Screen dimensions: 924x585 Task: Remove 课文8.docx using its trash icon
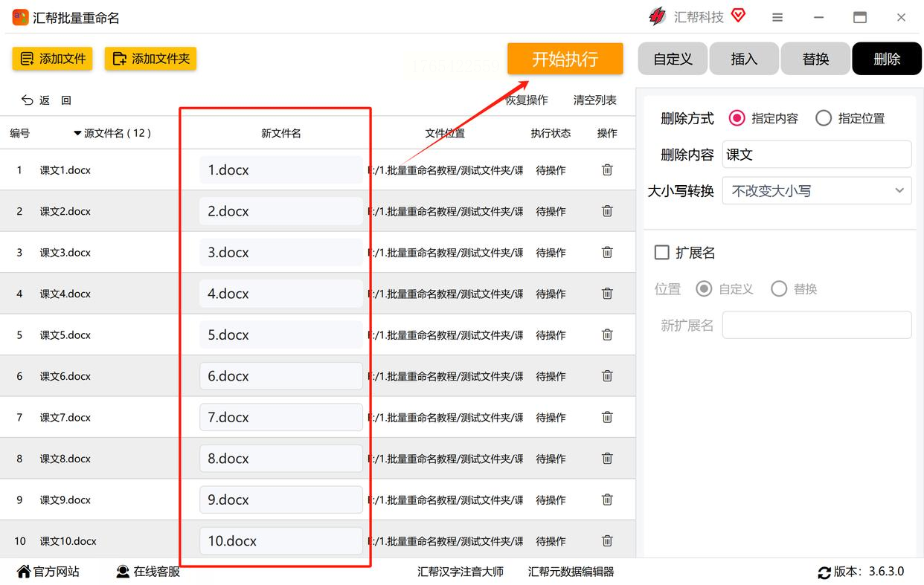click(607, 459)
